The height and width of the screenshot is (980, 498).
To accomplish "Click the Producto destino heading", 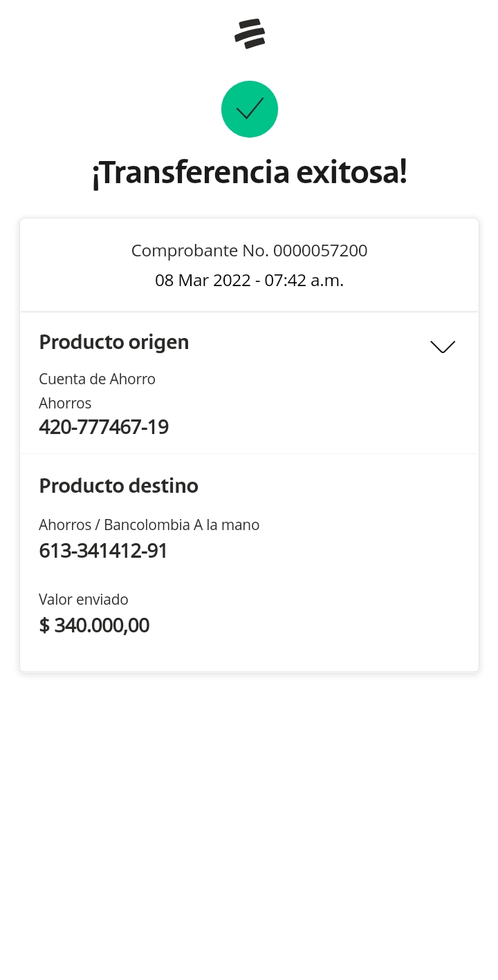I will pyautogui.click(x=118, y=486).
